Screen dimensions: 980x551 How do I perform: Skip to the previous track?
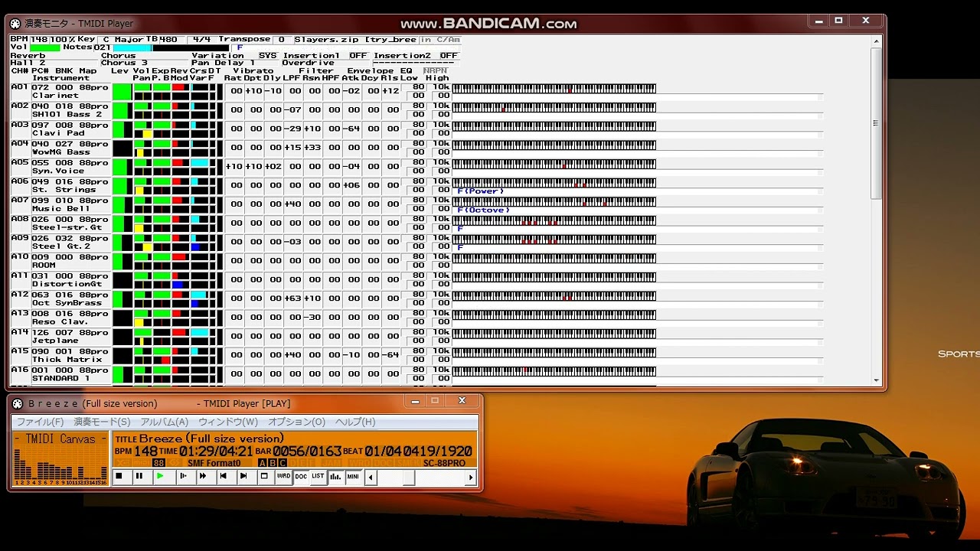224,476
